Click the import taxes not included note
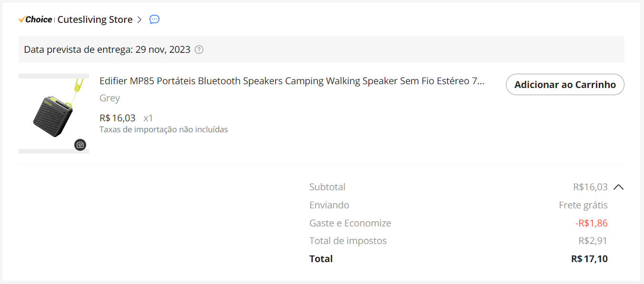The width and height of the screenshot is (644, 284). [163, 129]
